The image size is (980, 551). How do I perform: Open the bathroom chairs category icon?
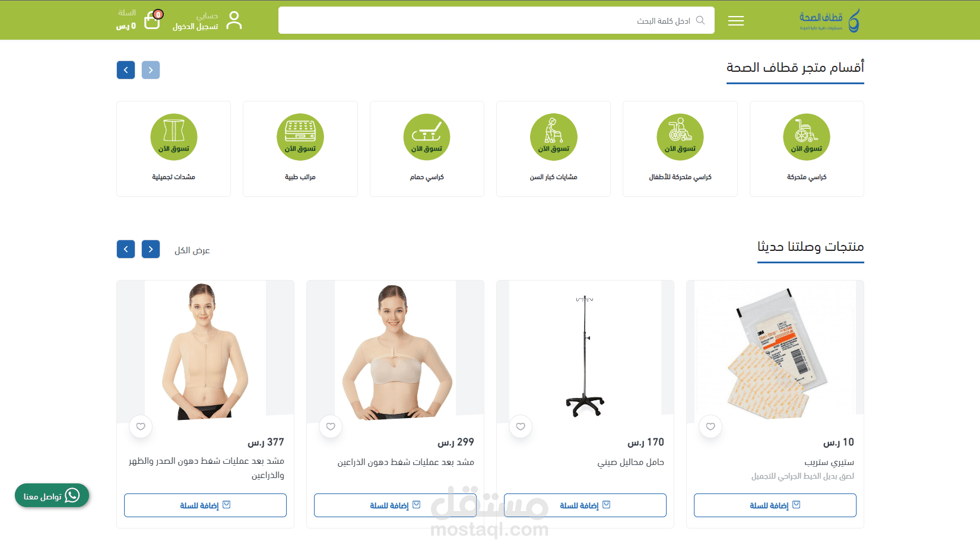[427, 137]
